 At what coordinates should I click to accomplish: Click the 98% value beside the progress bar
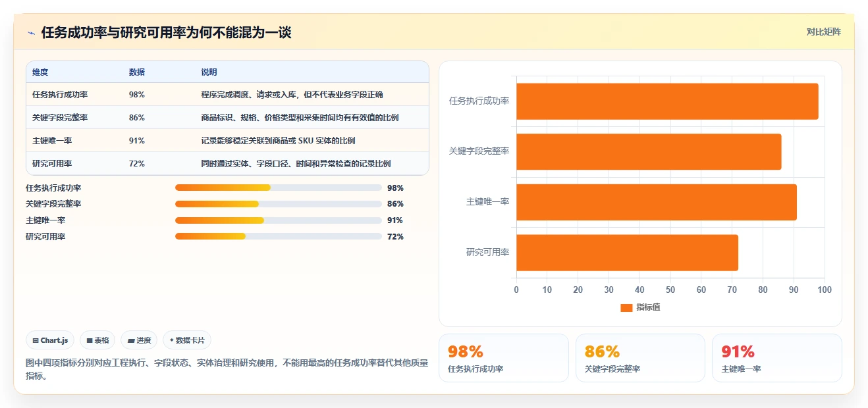coord(395,188)
